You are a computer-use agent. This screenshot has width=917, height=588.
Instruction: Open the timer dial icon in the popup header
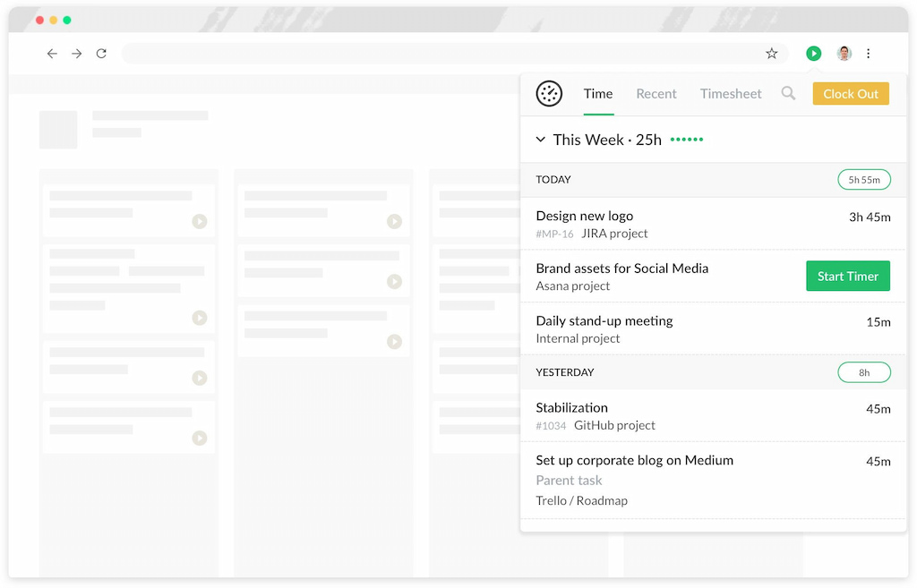tap(548, 93)
